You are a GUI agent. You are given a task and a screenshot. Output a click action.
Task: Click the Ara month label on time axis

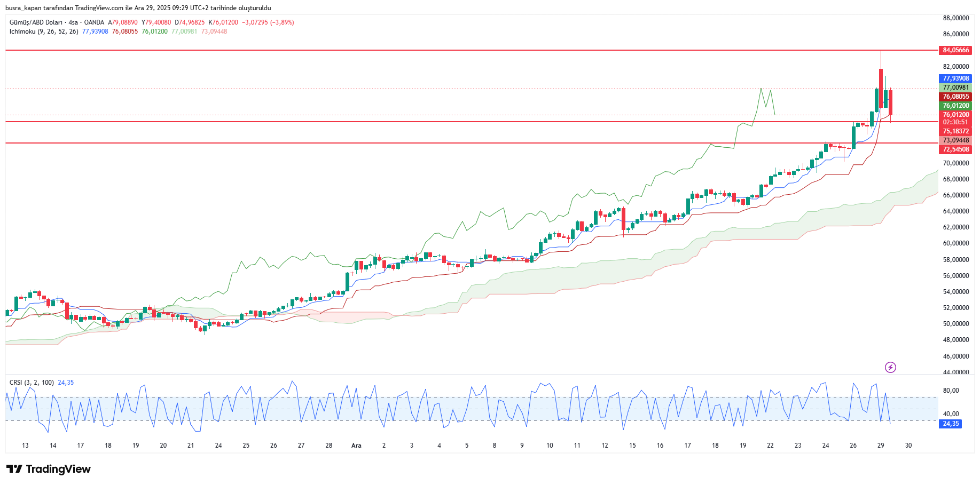click(356, 446)
